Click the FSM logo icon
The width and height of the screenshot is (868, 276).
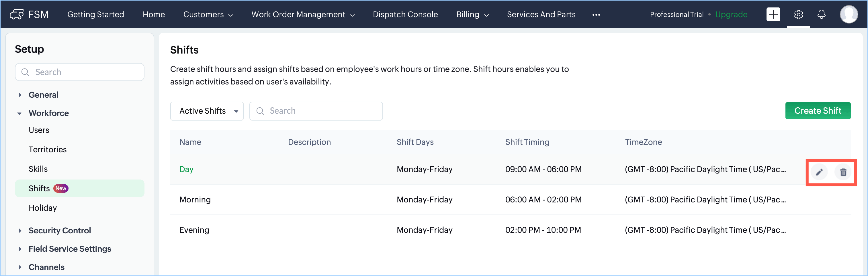(x=17, y=15)
